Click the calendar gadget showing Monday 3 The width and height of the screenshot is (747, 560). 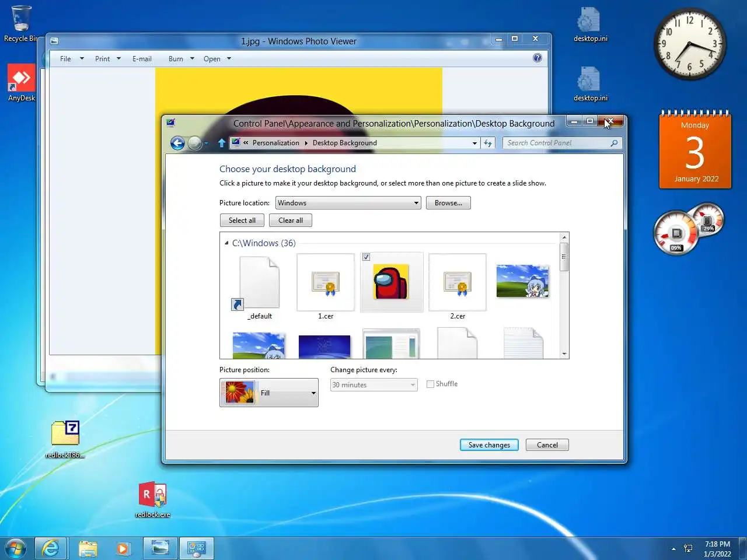click(x=695, y=149)
